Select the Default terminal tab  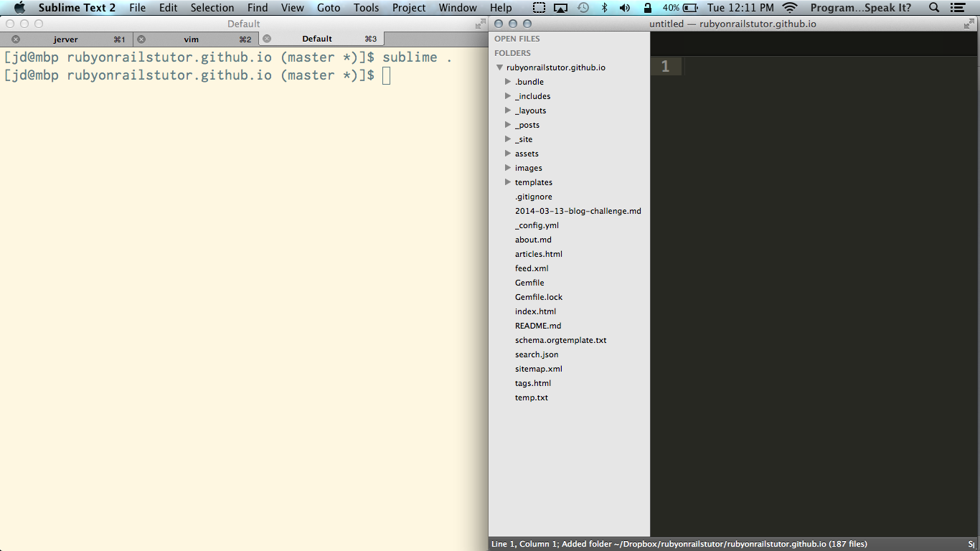click(x=321, y=39)
